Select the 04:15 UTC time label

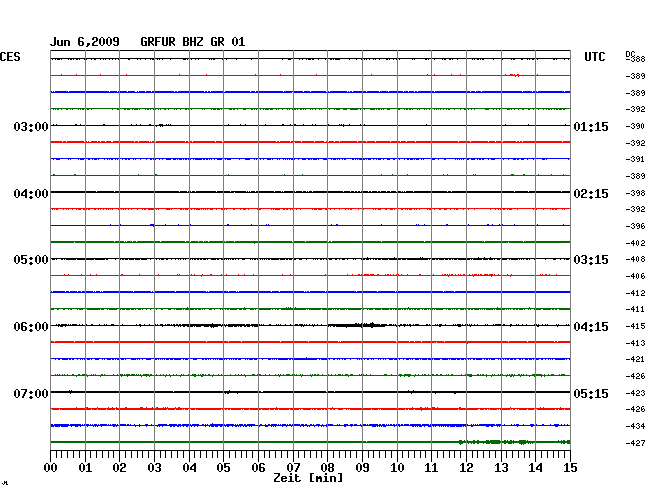(x=591, y=327)
